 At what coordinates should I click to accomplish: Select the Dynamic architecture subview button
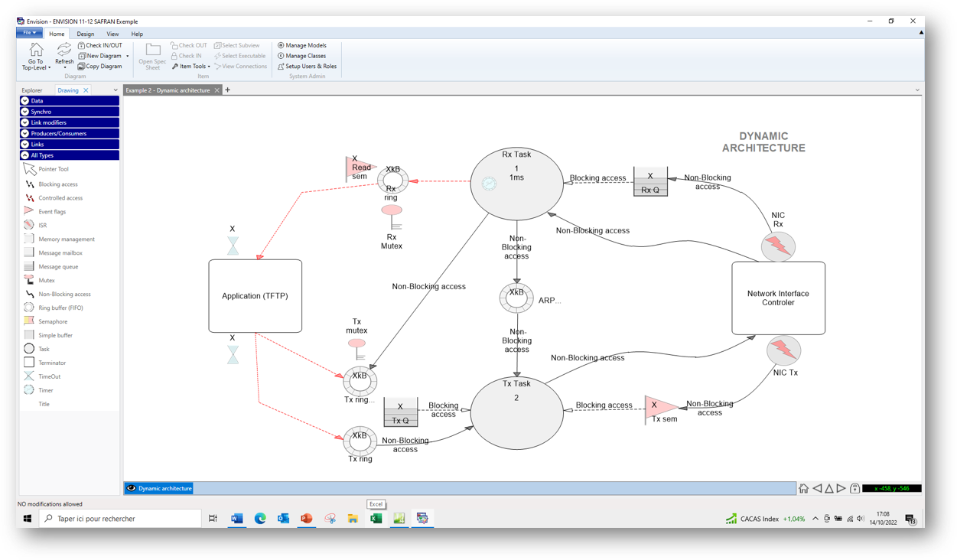(x=158, y=487)
